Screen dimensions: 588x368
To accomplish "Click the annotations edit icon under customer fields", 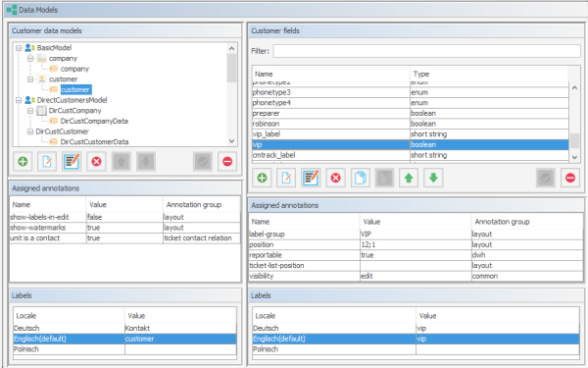I will pos(311,178).
